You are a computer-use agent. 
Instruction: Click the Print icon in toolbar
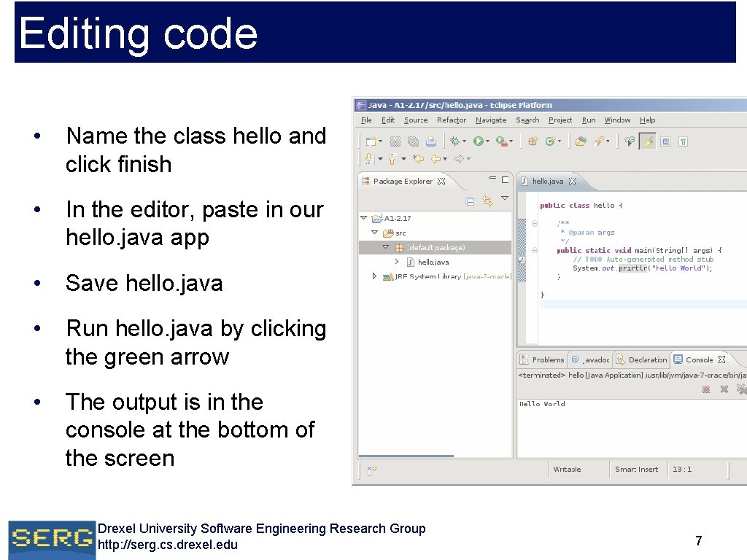pyautogui.click(x=431, y=141)
